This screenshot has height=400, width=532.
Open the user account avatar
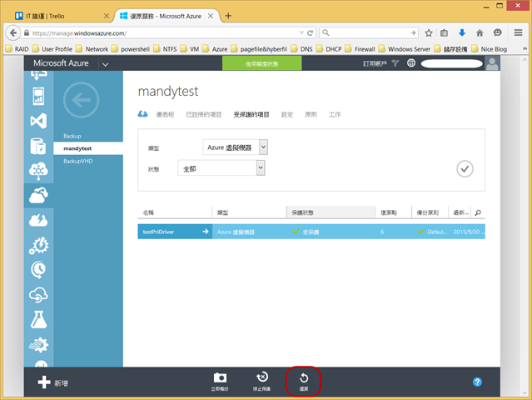tap(492, 63)
